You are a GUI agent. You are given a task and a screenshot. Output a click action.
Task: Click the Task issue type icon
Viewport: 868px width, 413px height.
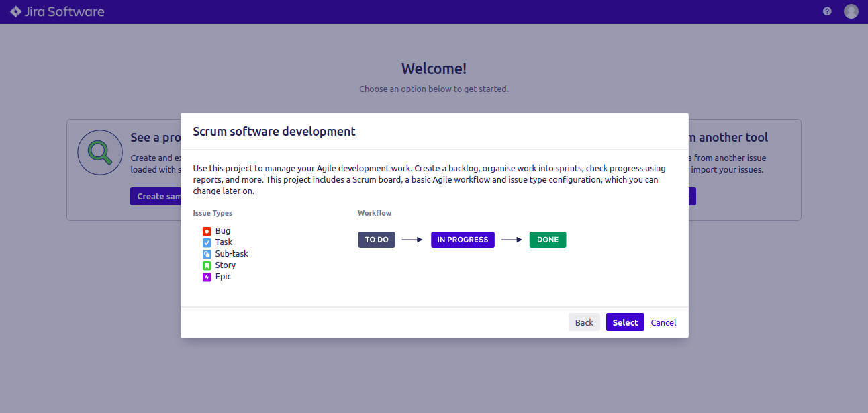[x=207, y=242]
